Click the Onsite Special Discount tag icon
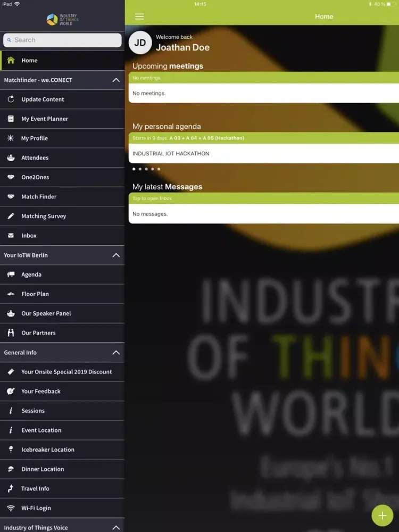The image size is (399, 532). 11,371
